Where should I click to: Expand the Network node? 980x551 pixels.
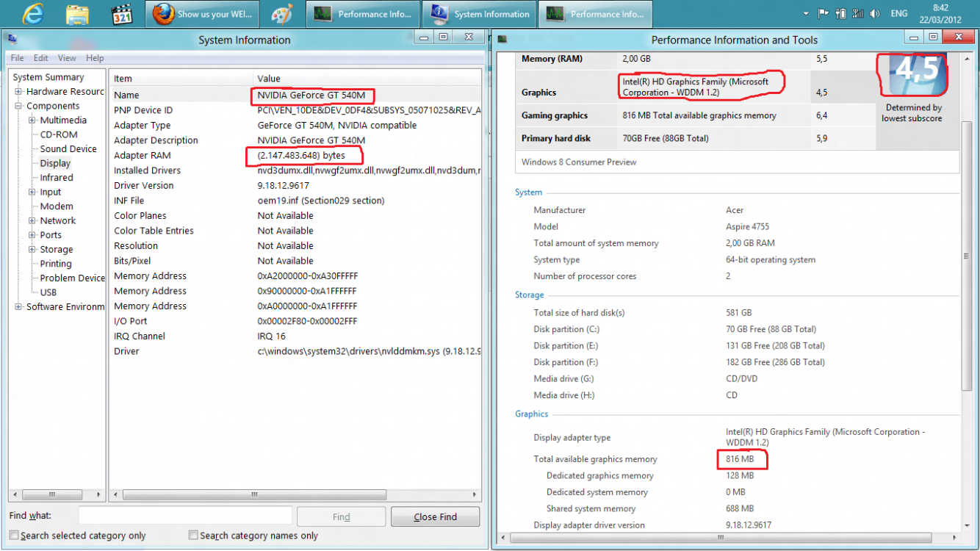(x=32, y=221)
